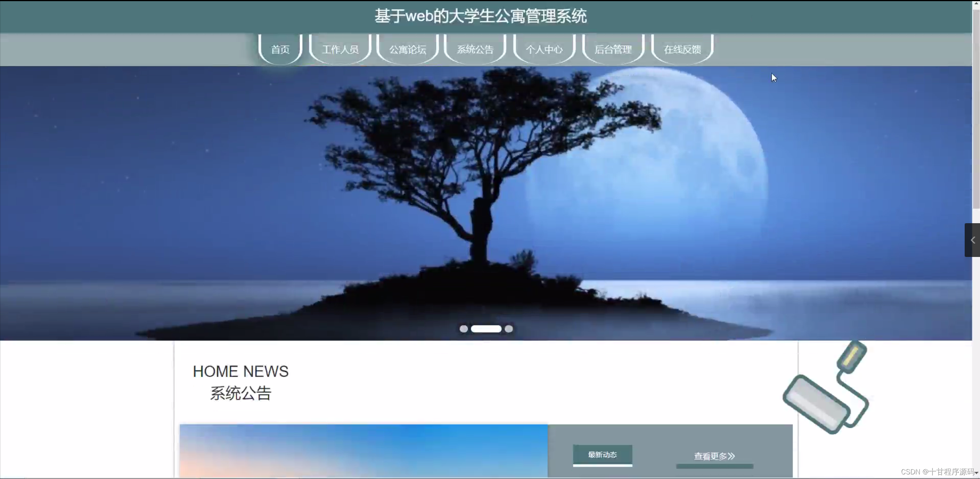Click the double chevron next to 查看更多

click(731, 456)
